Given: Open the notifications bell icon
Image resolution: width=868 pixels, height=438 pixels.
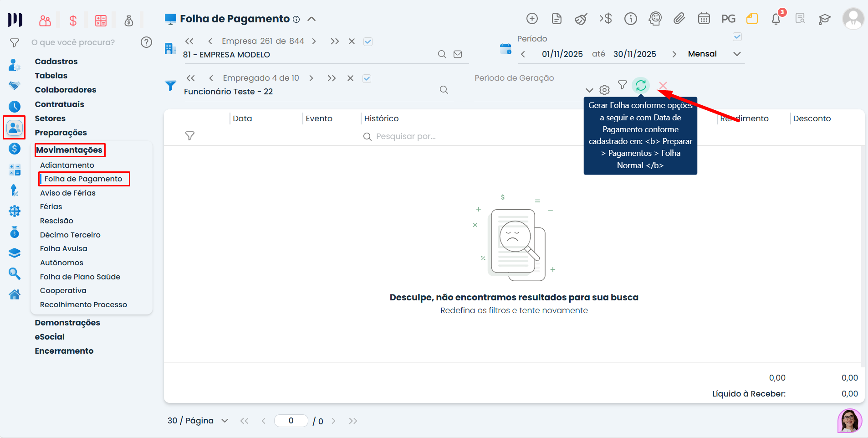Looking at the screenshot, I should (776, 19).
